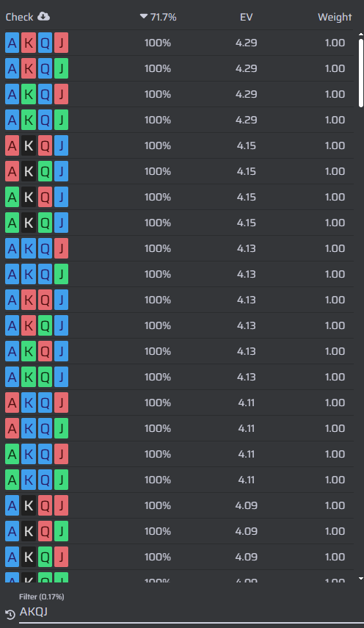Click the red J card in first row
364x628 pixels.
[x=61, y=43]
